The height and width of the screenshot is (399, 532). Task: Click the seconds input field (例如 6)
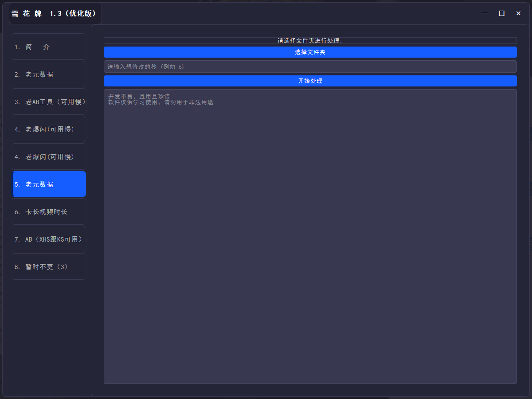pyautogui.click(x=310, y=66)
